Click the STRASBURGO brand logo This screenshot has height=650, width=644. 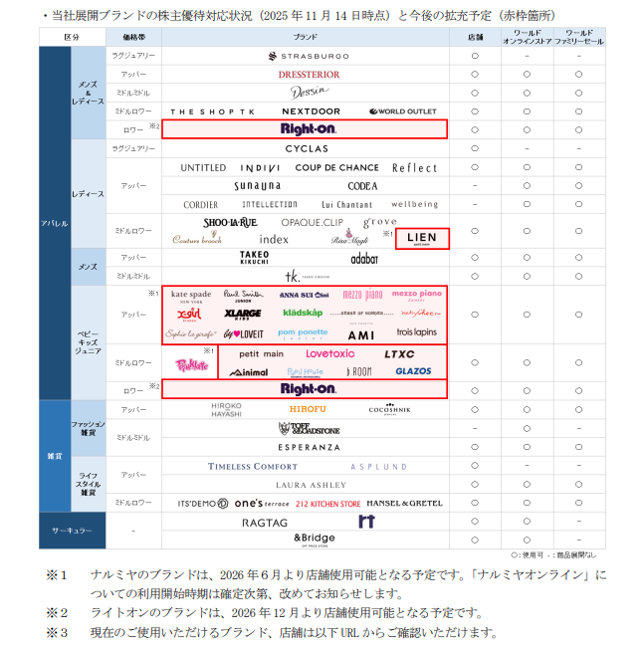tap(308, 56)
